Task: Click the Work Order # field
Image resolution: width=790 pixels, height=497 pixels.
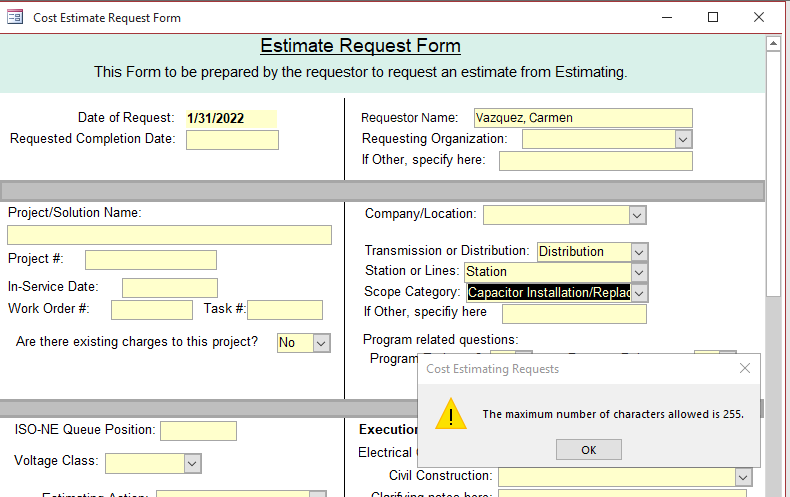Action: click(151, 310)
